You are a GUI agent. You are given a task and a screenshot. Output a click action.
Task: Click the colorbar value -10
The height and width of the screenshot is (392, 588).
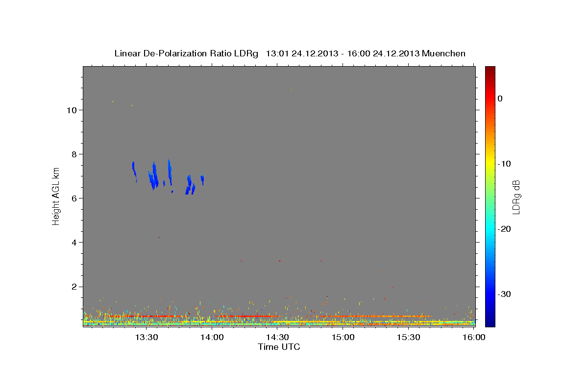[504, 164]
